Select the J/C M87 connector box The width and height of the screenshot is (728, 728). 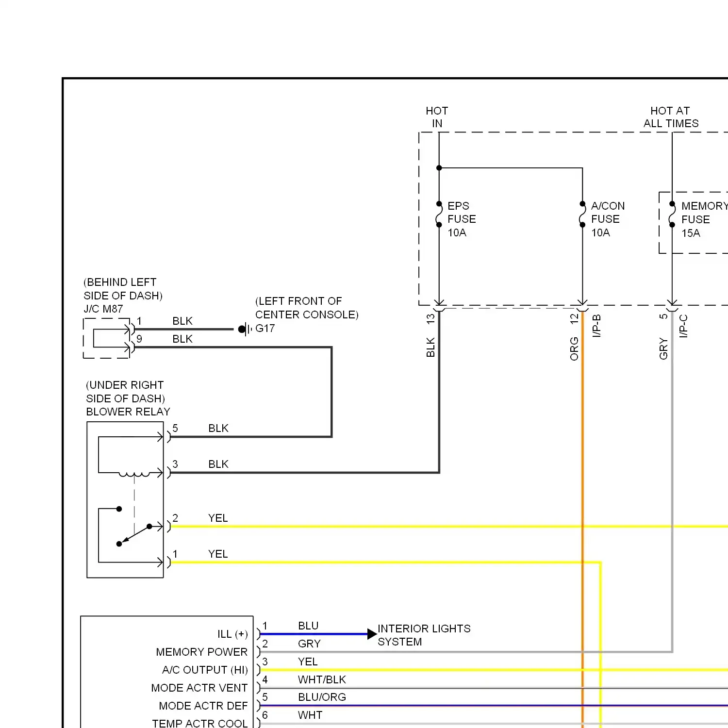click(x=107, y=338)
